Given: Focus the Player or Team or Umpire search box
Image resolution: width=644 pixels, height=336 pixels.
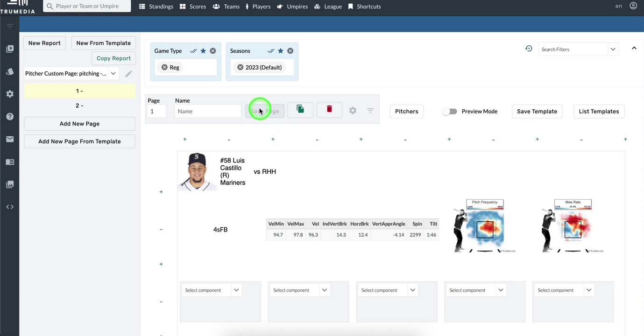Looking at the screenshot, I should (87, 6).
